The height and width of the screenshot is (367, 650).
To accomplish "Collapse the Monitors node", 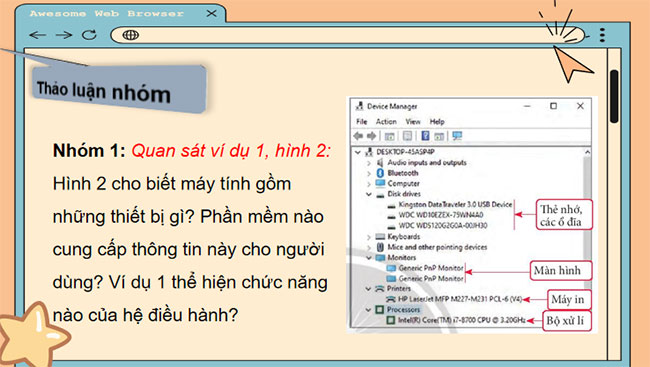I will click(x=369, y=258).
